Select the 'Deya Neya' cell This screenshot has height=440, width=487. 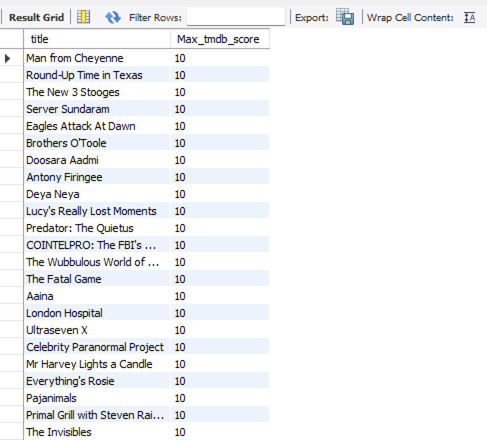pos(97,194)
